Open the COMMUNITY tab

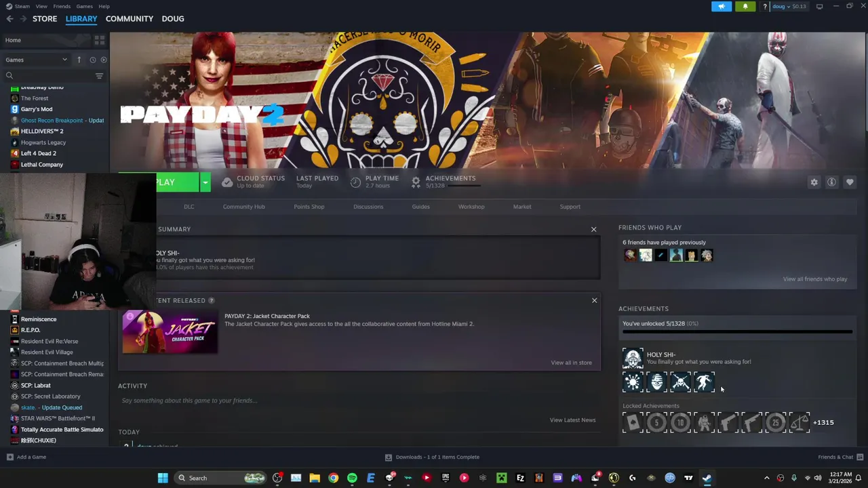130,18
